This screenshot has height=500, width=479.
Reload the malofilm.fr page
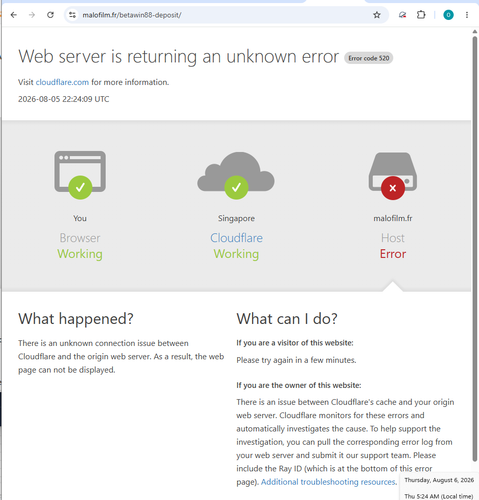50,15
